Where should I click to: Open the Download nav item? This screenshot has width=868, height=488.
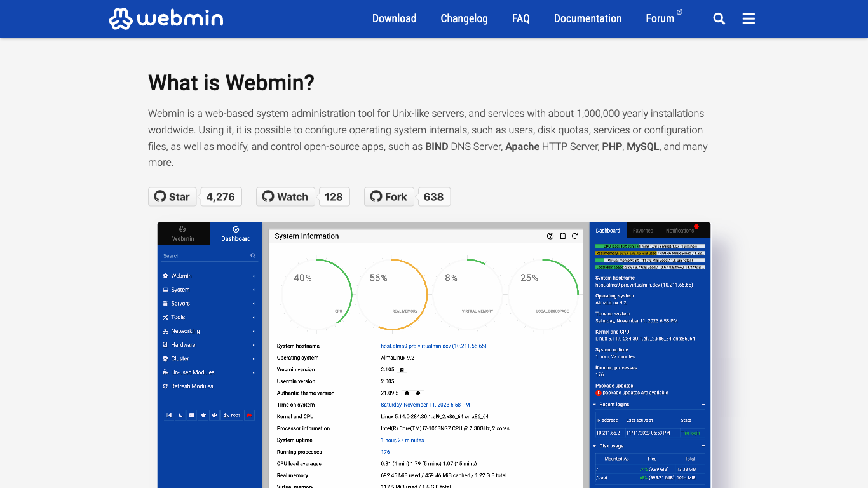coord(395,18)
